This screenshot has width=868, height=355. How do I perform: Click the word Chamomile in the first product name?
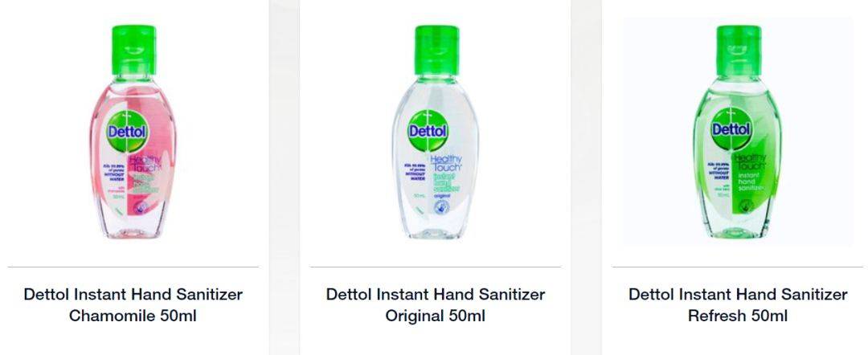coord(113,316)
